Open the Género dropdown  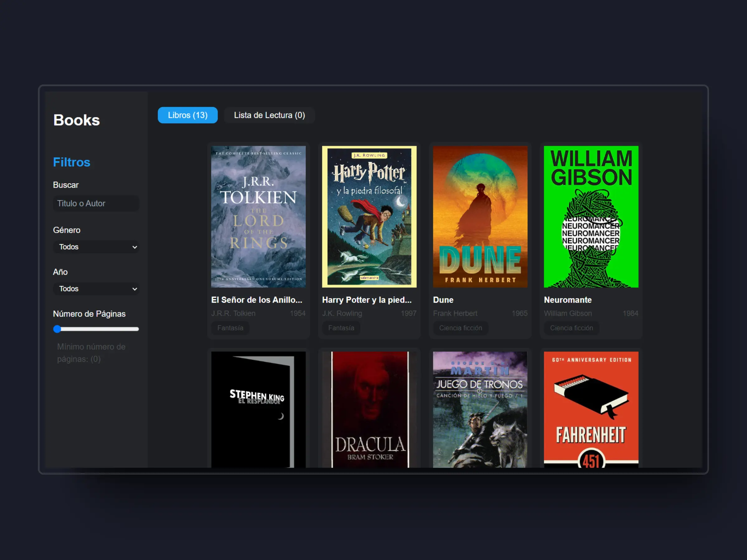(x=96, y=247)
